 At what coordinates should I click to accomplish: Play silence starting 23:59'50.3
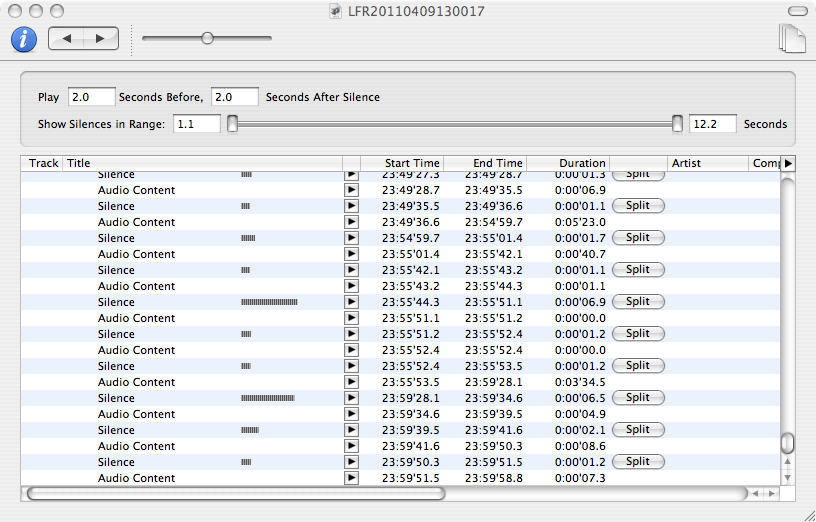click(x=351, y=462)
